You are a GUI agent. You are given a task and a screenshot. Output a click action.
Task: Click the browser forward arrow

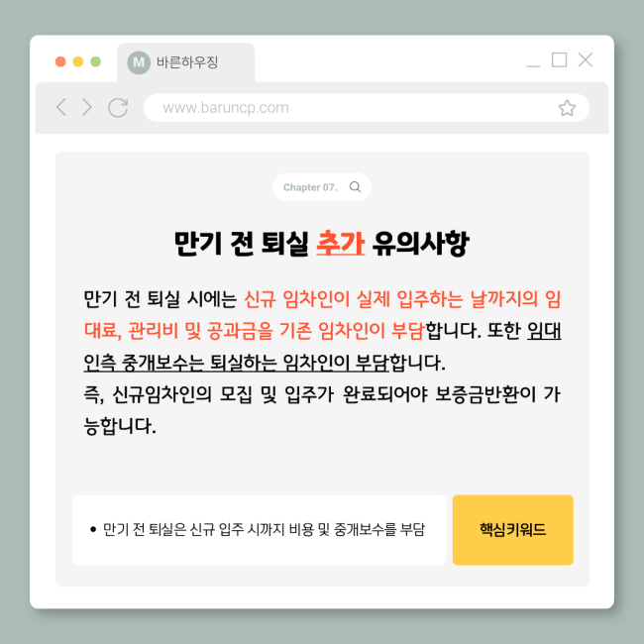click(86, 107)
